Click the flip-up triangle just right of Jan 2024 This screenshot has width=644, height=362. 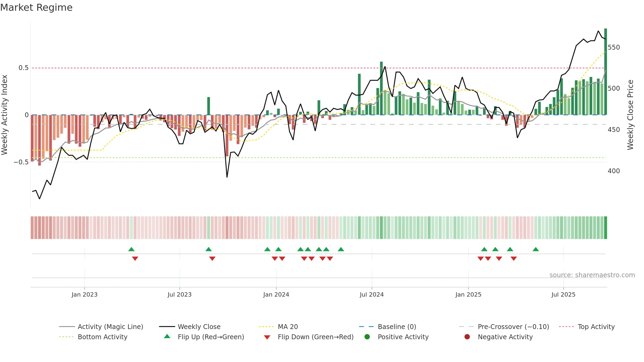(279, 249)
